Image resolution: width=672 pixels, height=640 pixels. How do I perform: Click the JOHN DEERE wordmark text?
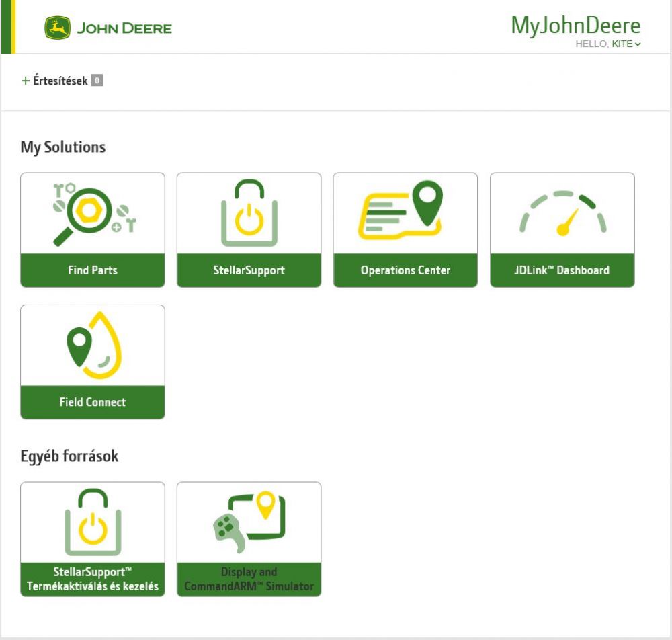124,28
